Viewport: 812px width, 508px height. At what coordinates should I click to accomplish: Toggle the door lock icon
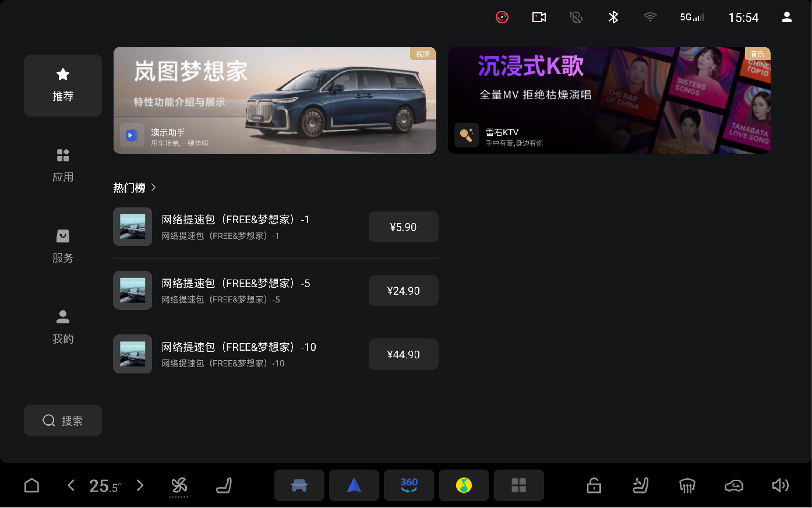pos(594,485)
